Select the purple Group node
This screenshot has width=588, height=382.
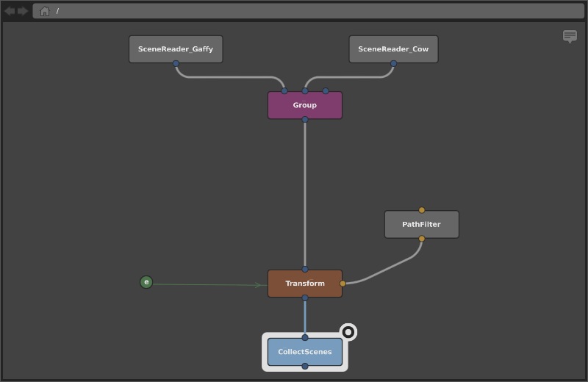tap(304, 105)
